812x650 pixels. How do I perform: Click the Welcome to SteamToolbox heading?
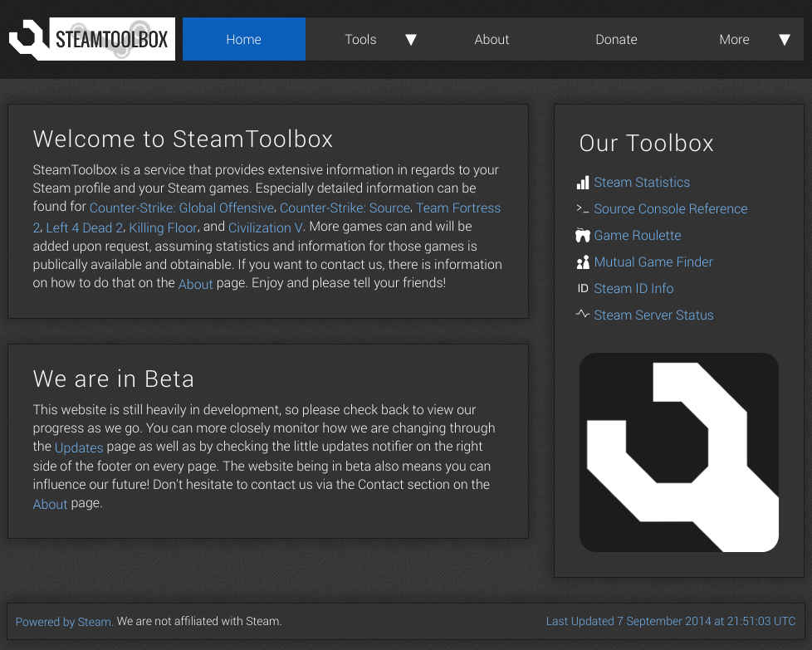(183, 139)
